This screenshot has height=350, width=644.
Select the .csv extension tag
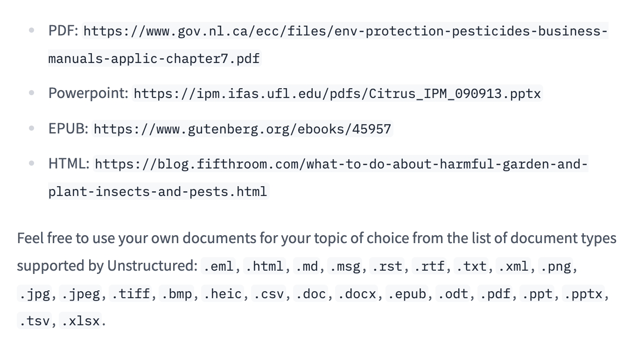[268, 294]
